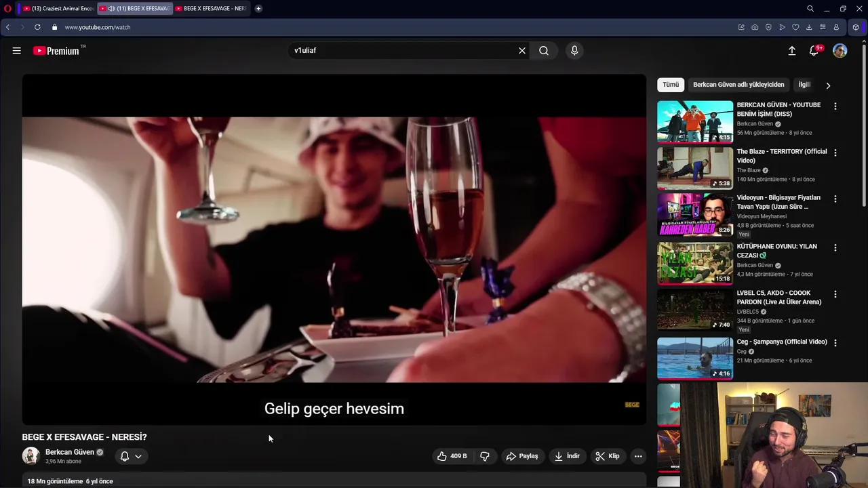Open options for The Blaze TERRITORY video
The width and height of the screenshot is (868, 488).
[x=835, y=152]
